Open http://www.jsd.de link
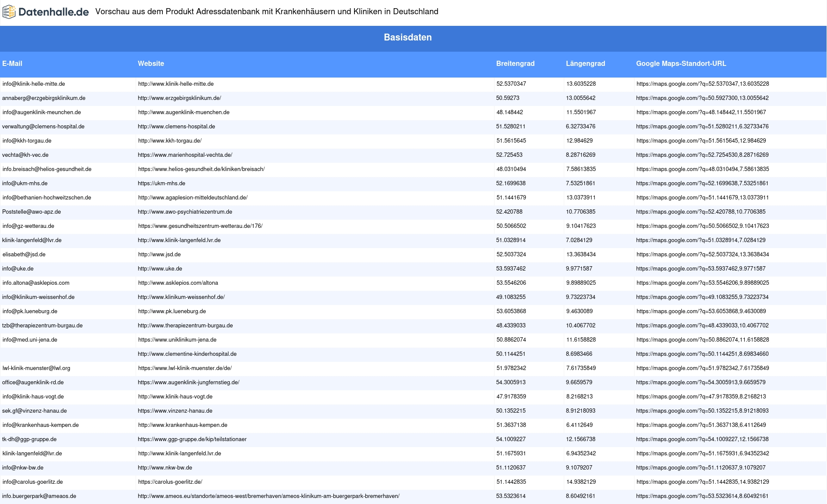The width and height of the screenshot is (827, 504). point(159,255)
